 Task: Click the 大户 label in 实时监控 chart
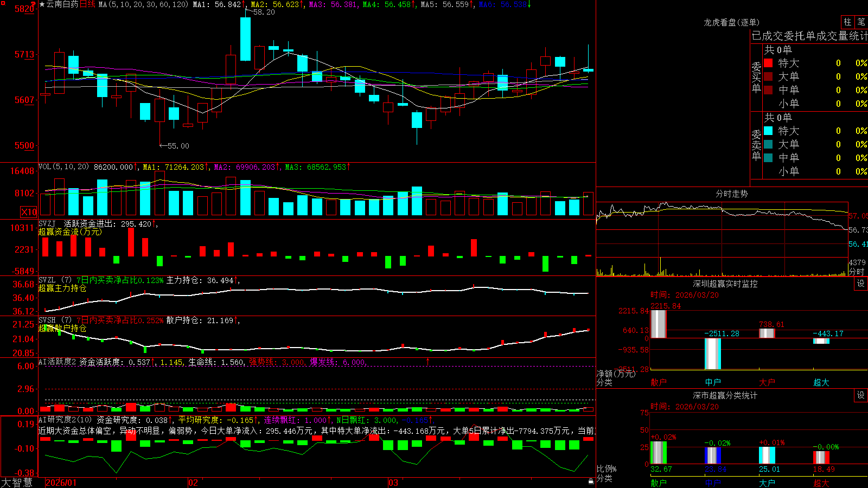pyautogui.click(x=767, y=382)
